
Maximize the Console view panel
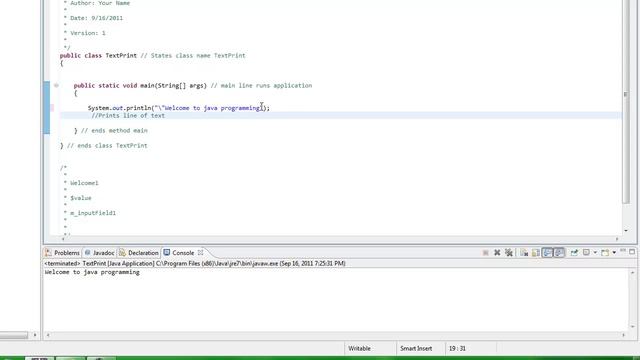click(632, 252)
